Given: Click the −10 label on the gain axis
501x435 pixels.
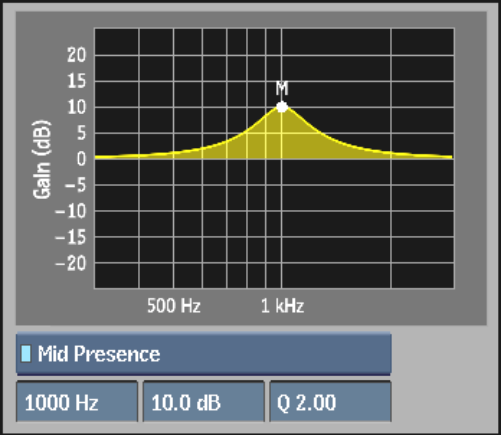Looking at the screenshot, I should tap(71, 211).
